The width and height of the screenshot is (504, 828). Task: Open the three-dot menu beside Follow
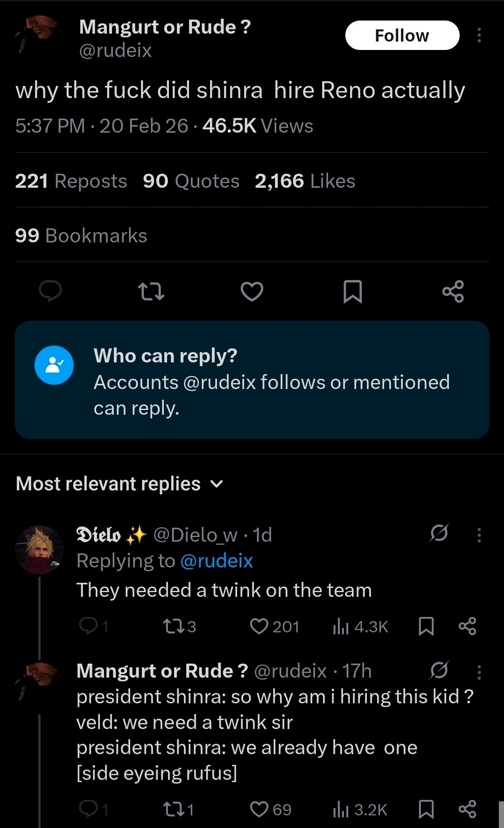click(x=479, y=35)
